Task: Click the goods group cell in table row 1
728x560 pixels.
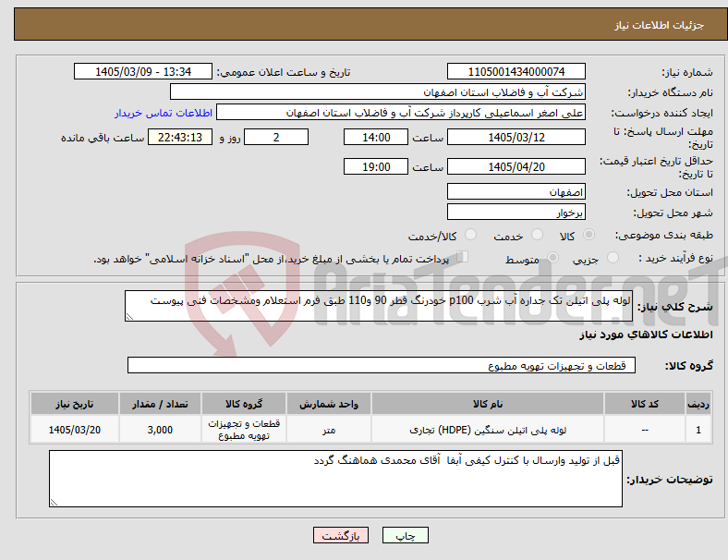Action: coord(244,430)
